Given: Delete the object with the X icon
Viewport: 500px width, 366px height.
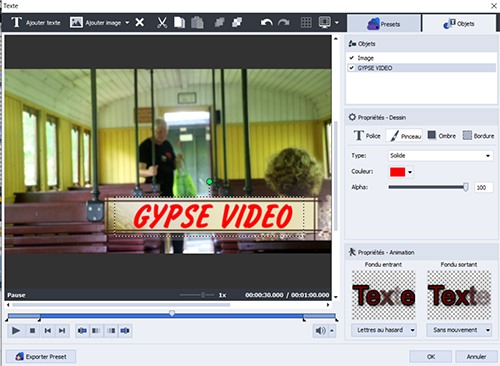Looking at the screenshot, I should pos(140,22).
